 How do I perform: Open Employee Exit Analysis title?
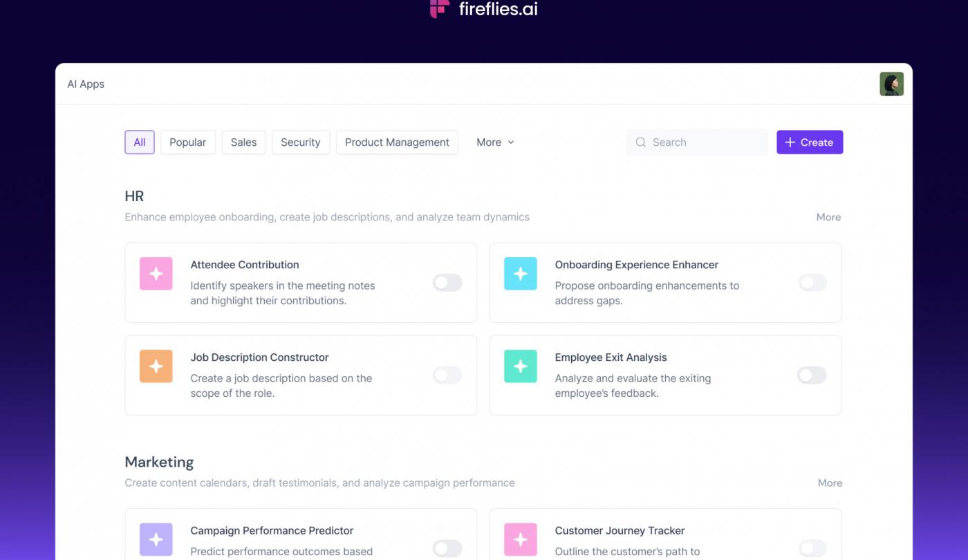(x=611, y=357)
